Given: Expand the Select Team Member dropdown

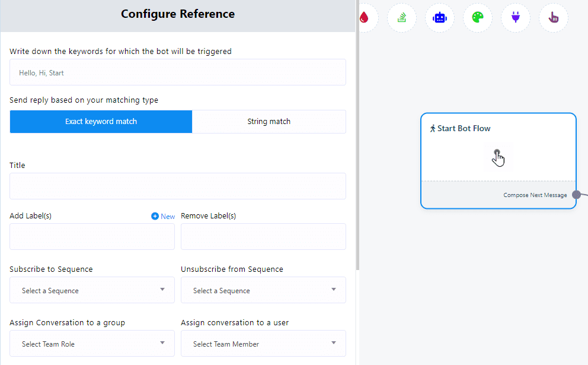Looking at the screenshot, I should coord(263,344).
